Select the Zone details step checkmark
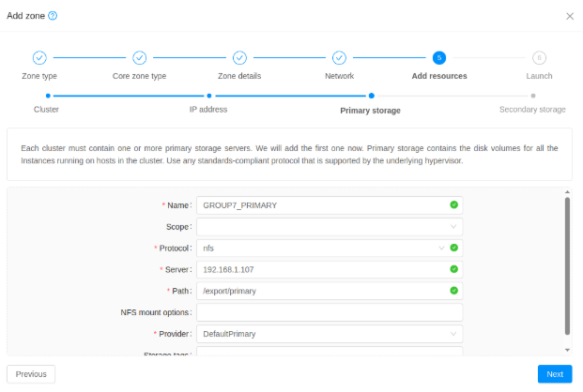Viewport: 583px width, 392px height. [239, 57]
